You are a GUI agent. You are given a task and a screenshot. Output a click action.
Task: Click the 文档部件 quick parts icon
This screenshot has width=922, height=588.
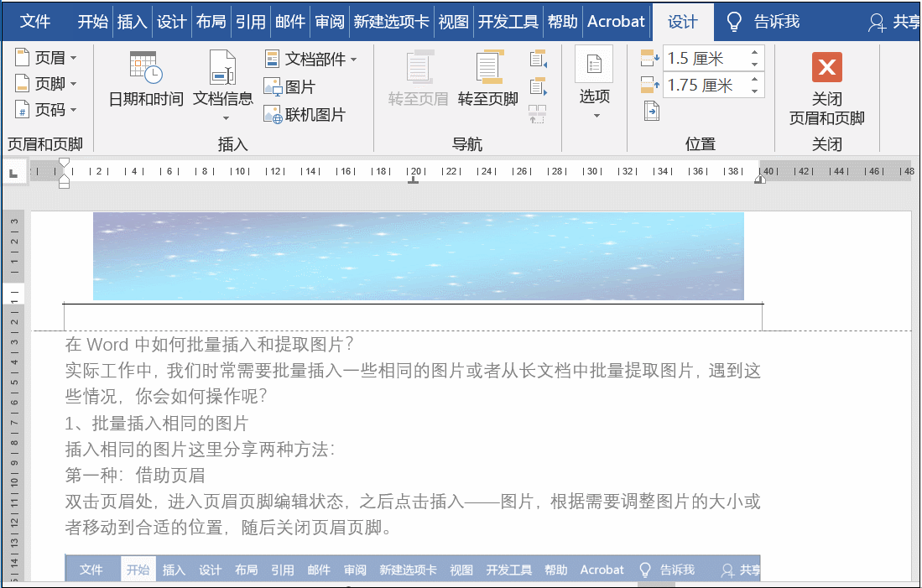coord(272,59)
